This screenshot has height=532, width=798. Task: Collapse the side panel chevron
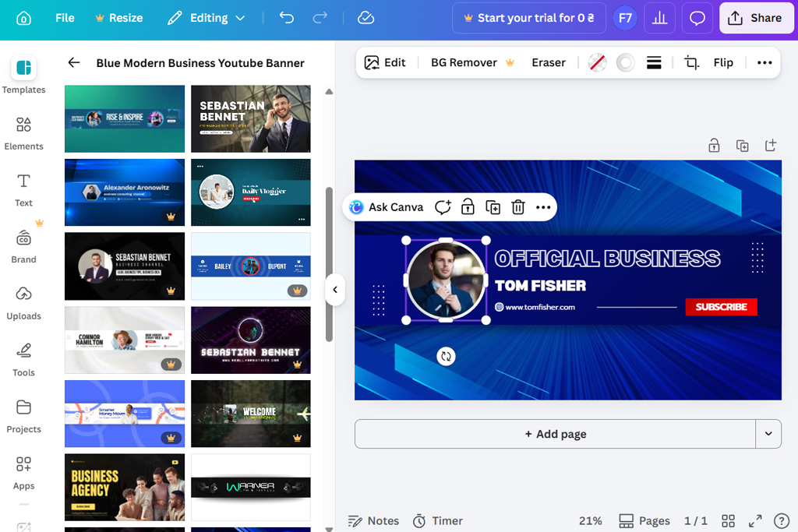click(x=335, y=290)
